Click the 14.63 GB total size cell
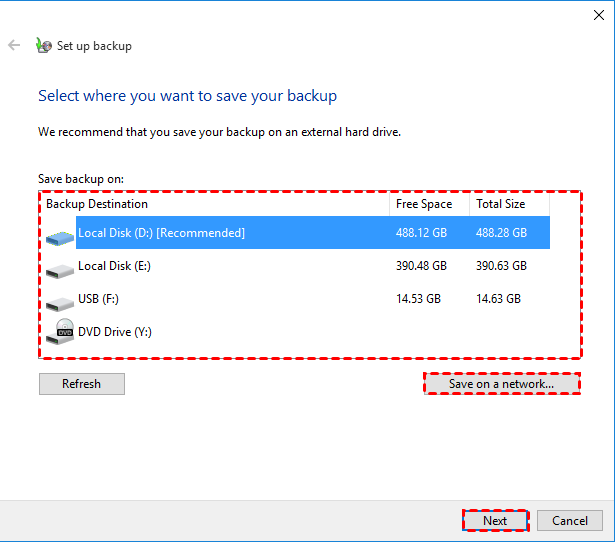 pyautogui.click(x=498, y=299)
